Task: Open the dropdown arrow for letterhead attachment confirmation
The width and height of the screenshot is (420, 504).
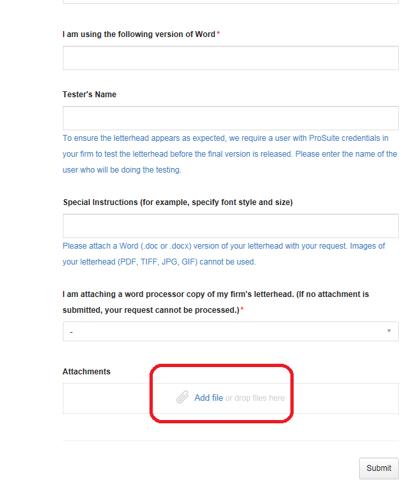Action: [x=389, y=331]
